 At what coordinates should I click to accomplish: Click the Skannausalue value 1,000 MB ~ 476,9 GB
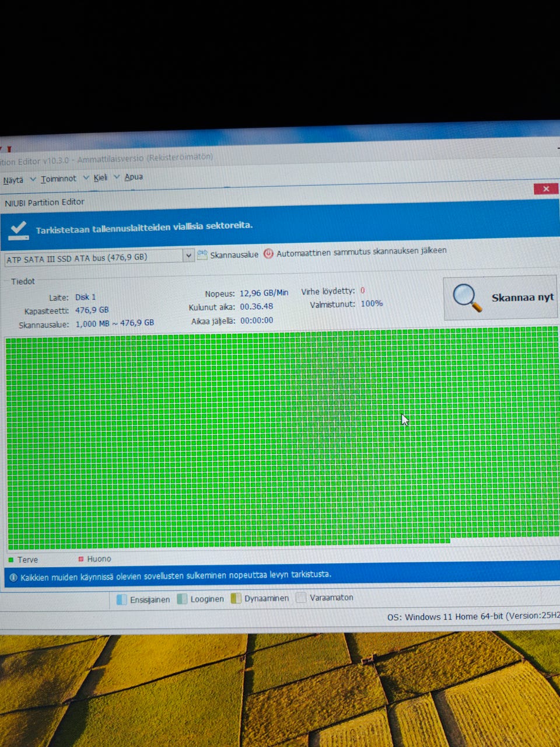(114, 323)
